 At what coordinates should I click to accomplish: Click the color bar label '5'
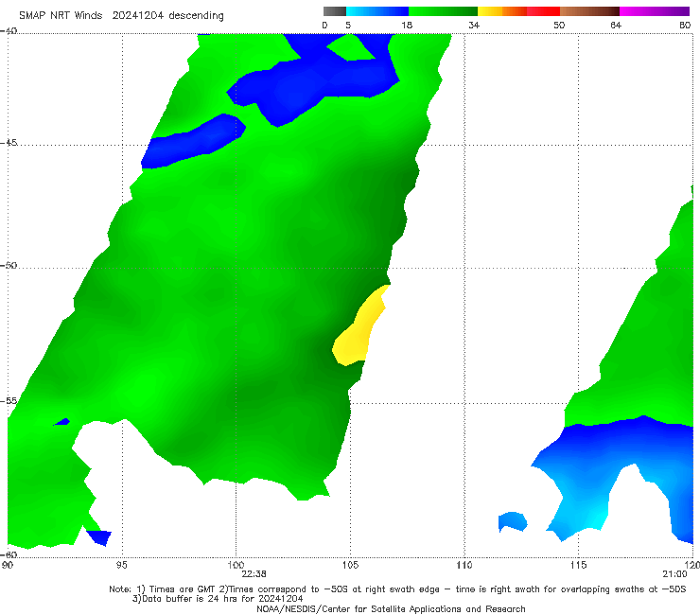(348, 25)
